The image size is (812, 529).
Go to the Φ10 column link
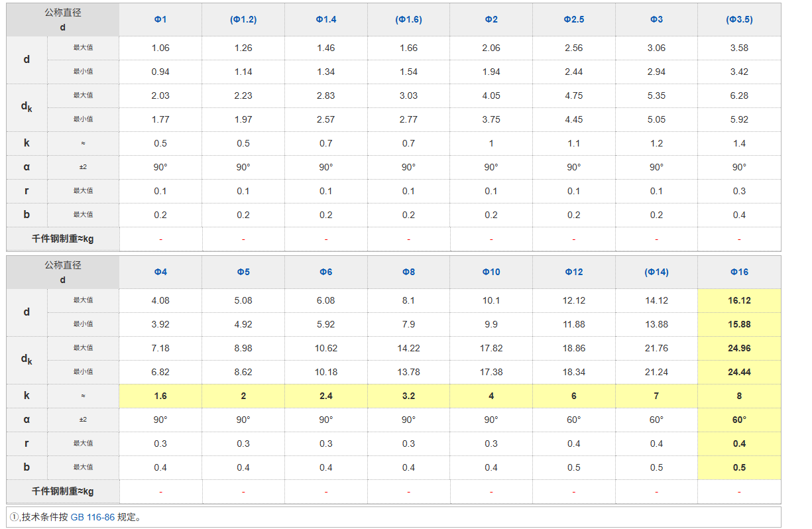pyautogui.click(x=491, y=272)
